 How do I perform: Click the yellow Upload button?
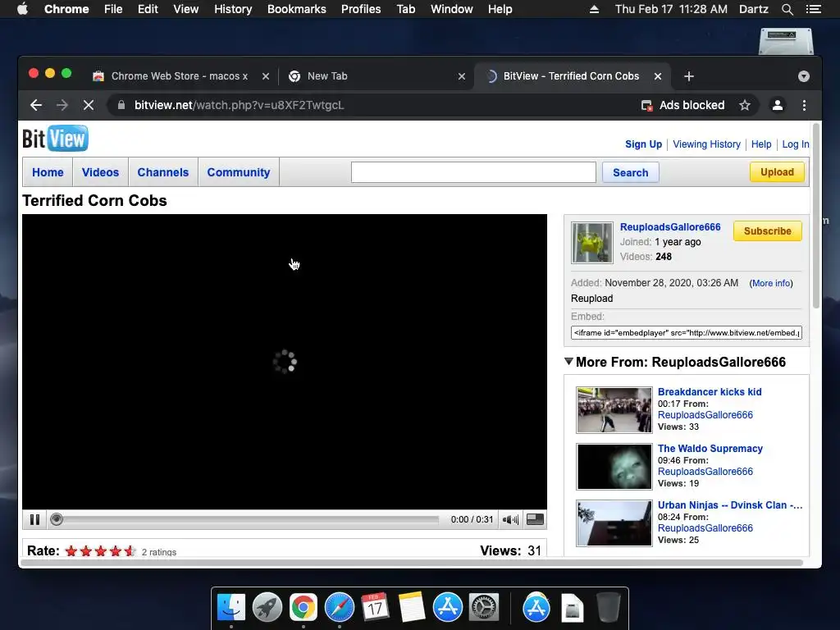[x=777, y=172]
